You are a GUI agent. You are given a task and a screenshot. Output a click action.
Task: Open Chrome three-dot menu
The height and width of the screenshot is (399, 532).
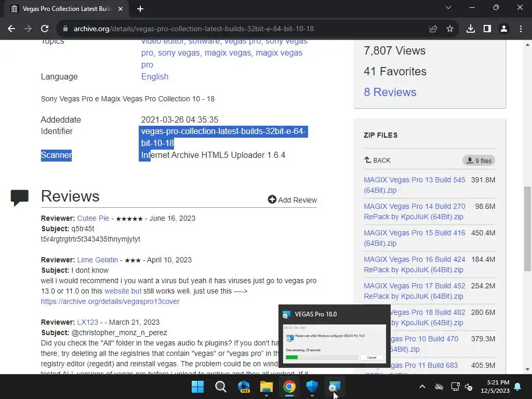point(521,29)
